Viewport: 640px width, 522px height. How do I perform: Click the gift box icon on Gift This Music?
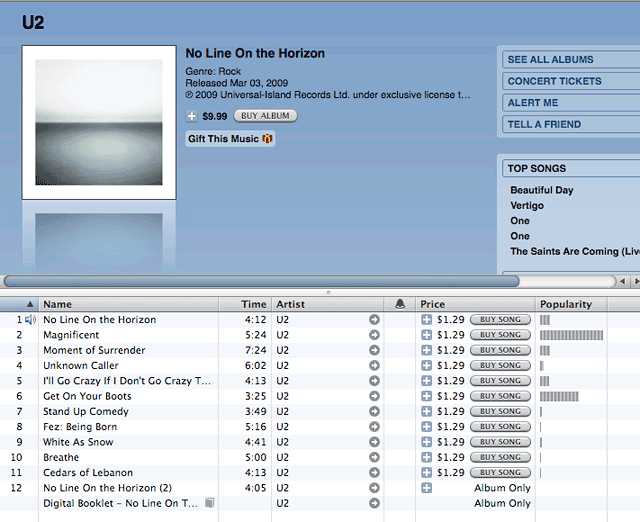click(267, 139)
